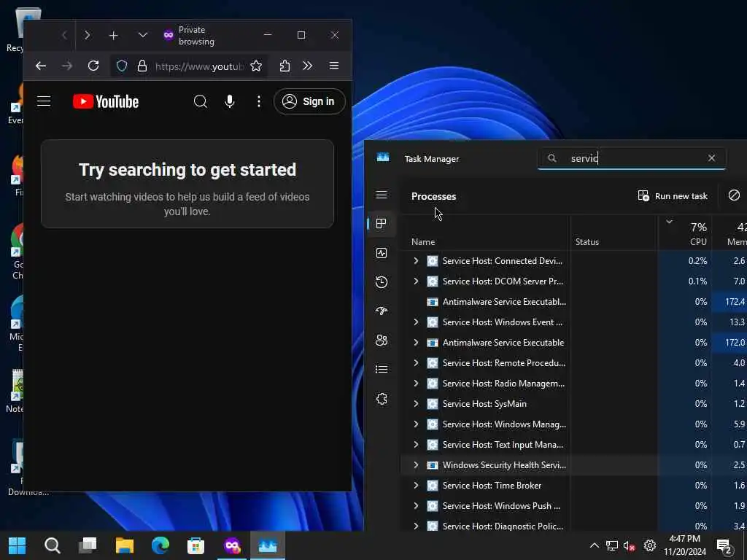Open Users page in Task Manager sidebar
The width and height of the screenshot is (747, 560).
pyautogui.click(x=381, y=340)
